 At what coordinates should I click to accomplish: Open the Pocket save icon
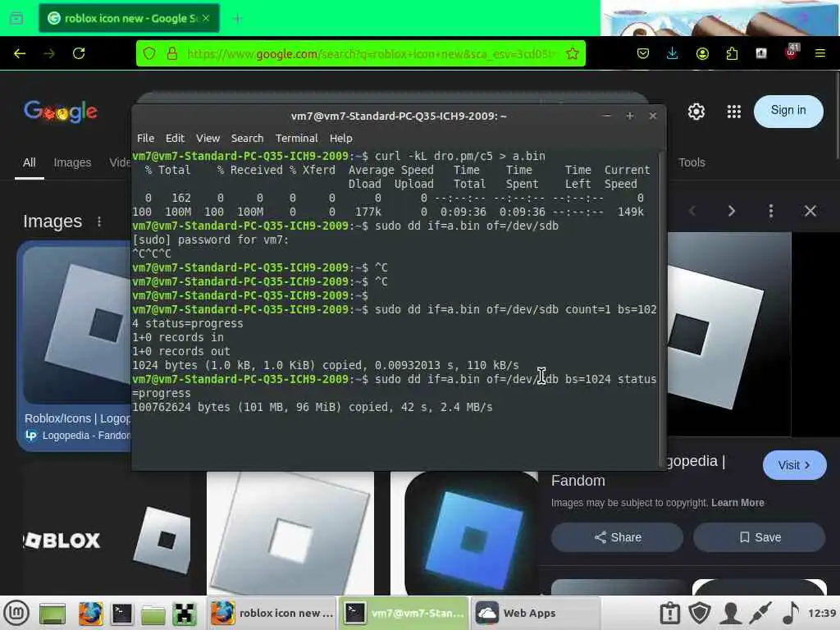[x=643, y=53]
